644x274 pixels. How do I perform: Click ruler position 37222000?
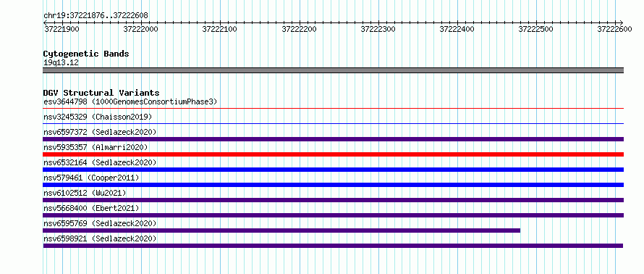click(x=141, y=29)
